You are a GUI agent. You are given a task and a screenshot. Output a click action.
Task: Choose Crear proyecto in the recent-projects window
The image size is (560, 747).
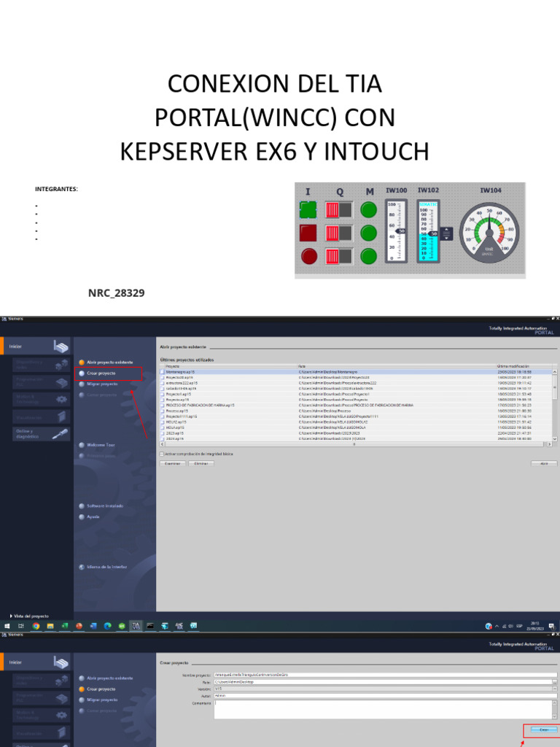pos(98,373)
